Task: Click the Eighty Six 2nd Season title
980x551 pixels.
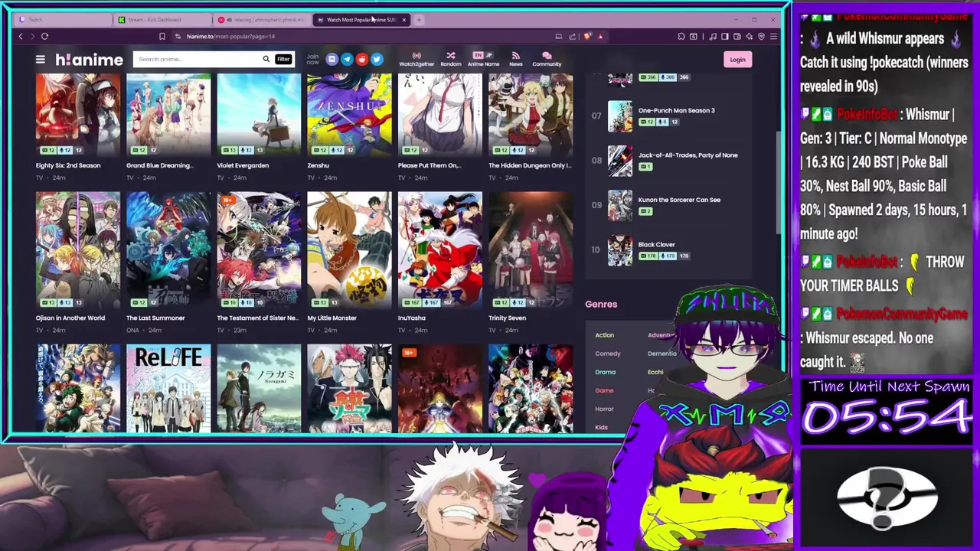Action: (68, 165)
